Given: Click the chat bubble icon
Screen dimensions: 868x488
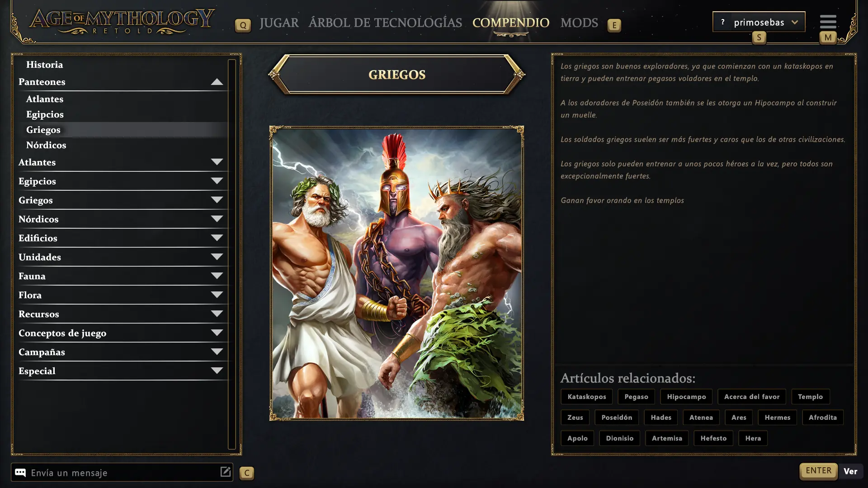Looking at the screenshot, I should pyautogui.click(x=20, y=473).
